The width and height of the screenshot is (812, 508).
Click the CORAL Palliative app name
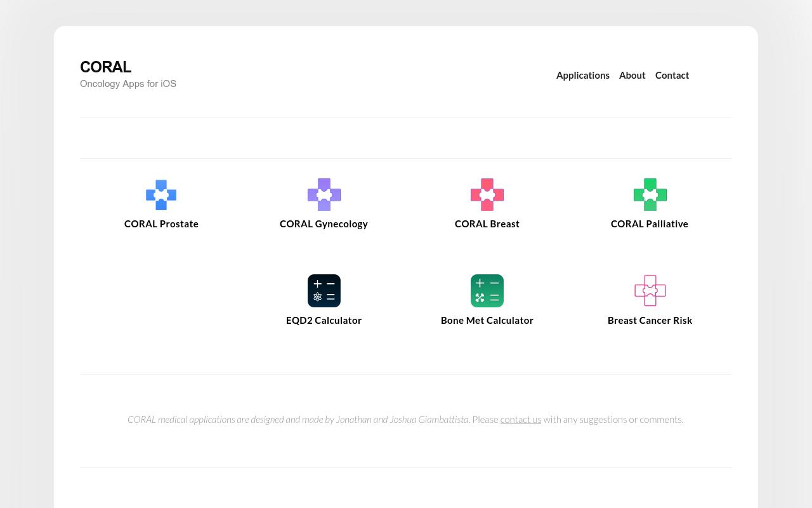pyautogui.click(x=650, y=224)
